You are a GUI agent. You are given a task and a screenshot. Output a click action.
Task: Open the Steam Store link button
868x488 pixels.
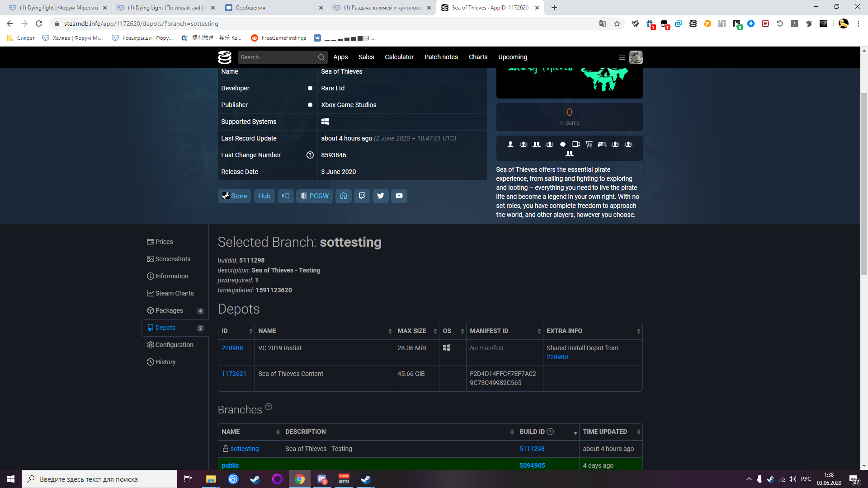pos(235,196)
